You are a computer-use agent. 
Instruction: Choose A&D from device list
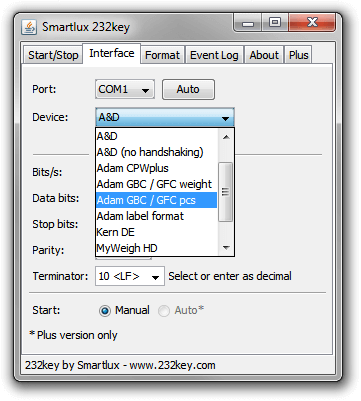tap(157, 136)
